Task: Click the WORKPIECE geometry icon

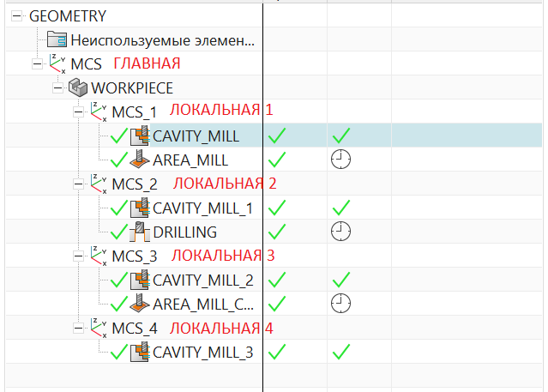Action: 78,87
